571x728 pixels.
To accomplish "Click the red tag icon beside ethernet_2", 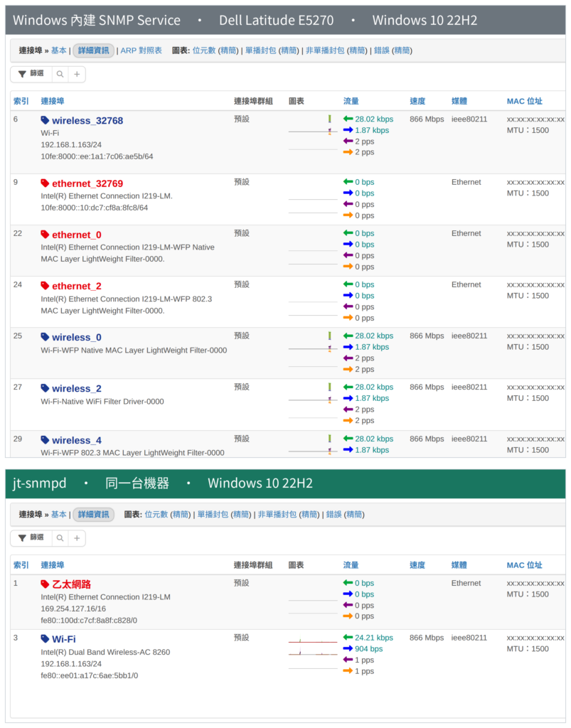I will (45, 286).
